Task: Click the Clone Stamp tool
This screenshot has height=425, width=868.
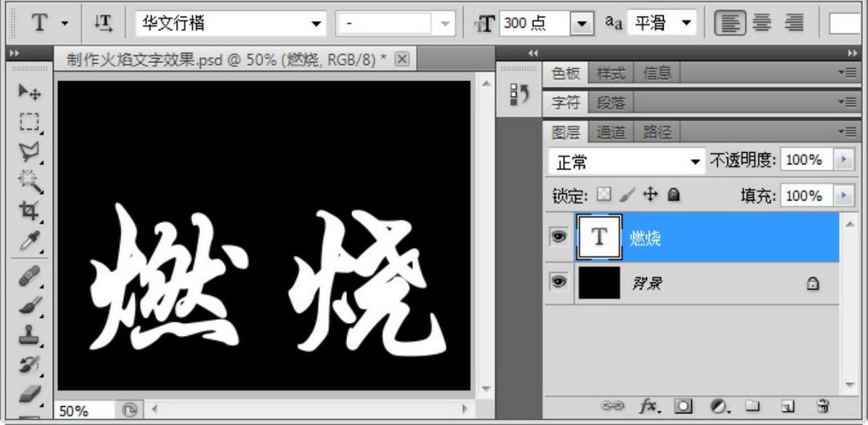Action: [29, 335]
